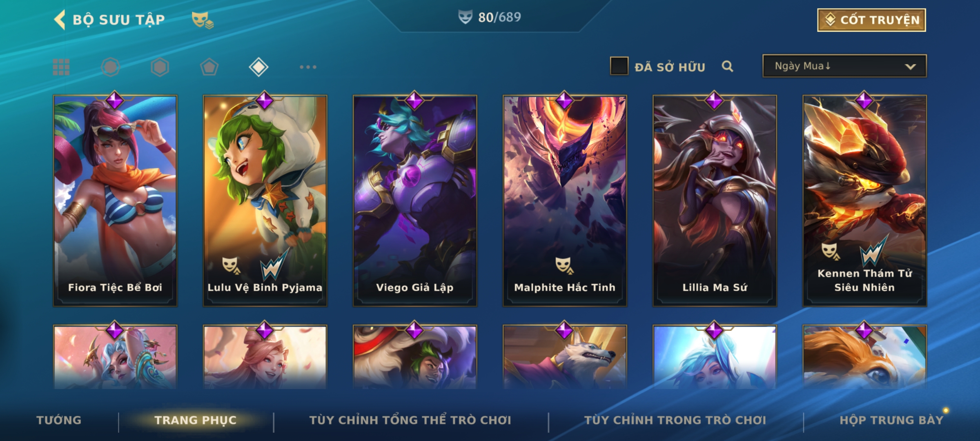
Task: Select the diamond rarity filter icon
Action: (x=258, y=67)
